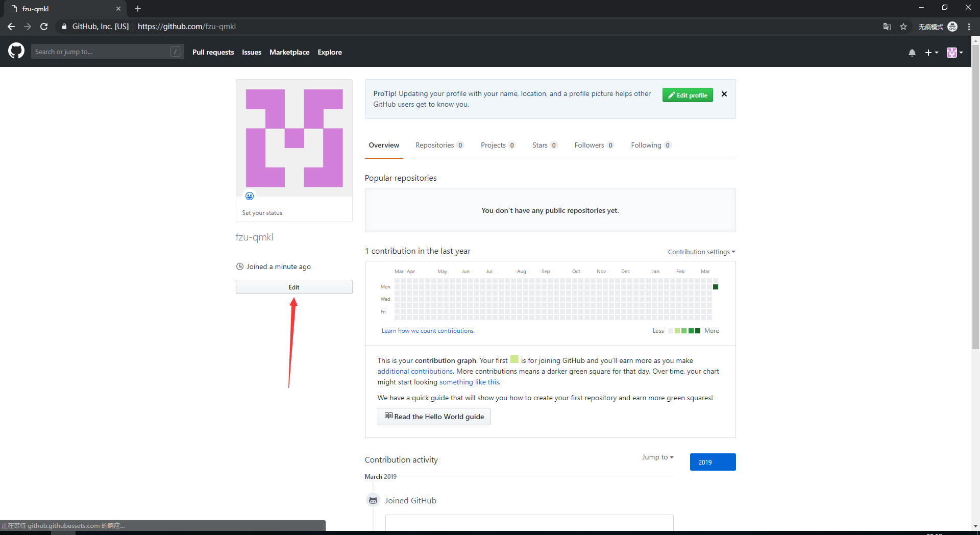Expand the Contribution settings dropdown
980x535 pixels.
[x=701, y=252]
